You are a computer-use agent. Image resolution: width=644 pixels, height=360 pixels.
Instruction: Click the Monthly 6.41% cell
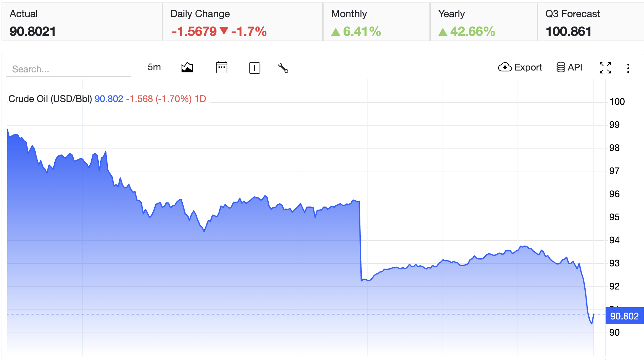(x=377, y=22)
